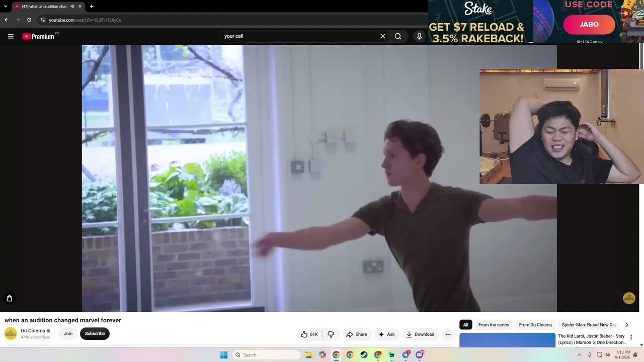Subscribe to Du Cinema
Viewport: 644px width, 362px height.
(95, 334)
